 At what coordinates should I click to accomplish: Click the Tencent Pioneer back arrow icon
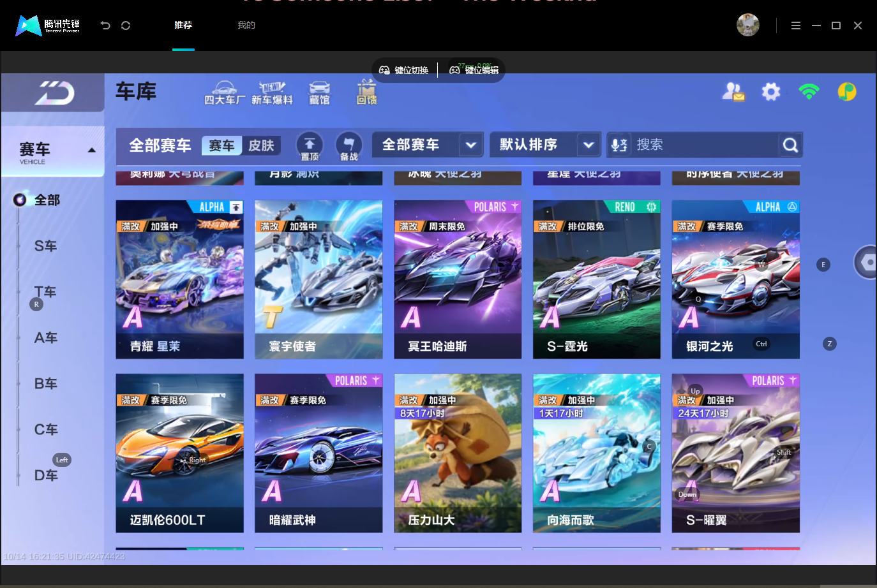point(105,26)
